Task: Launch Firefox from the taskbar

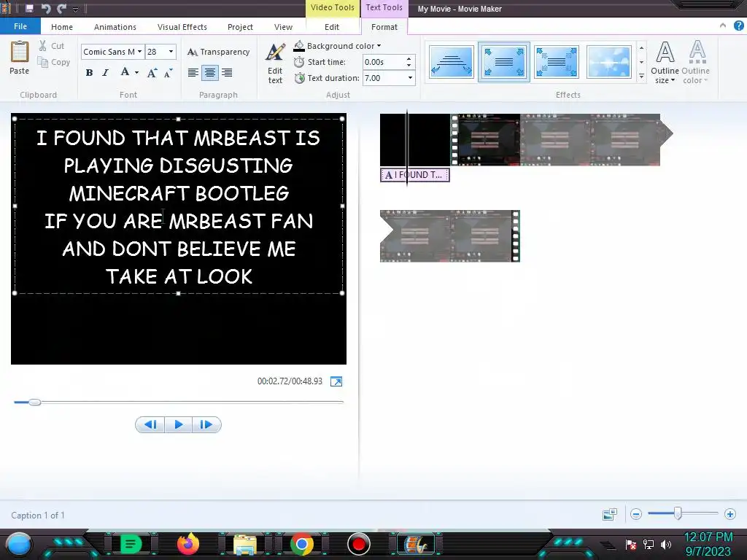Action: click(x=187, y=544)
